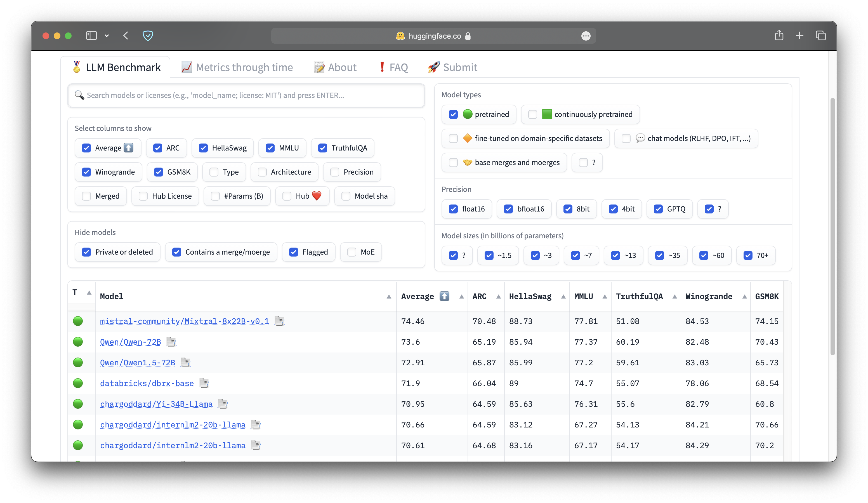
Task: Click copy icon beside databricks/dbrx-base
Action: (204, 383)
